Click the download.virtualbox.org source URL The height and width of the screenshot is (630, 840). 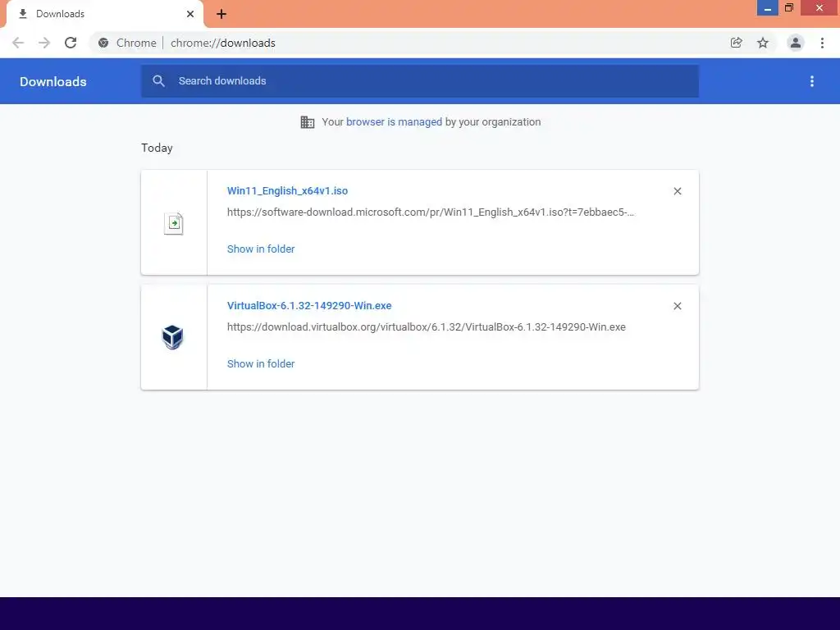coord(427,326)
